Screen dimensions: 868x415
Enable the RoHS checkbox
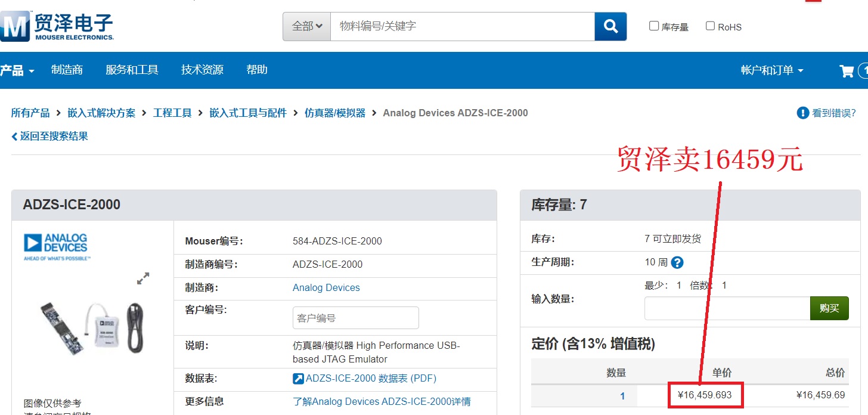(x=710, y=26)
